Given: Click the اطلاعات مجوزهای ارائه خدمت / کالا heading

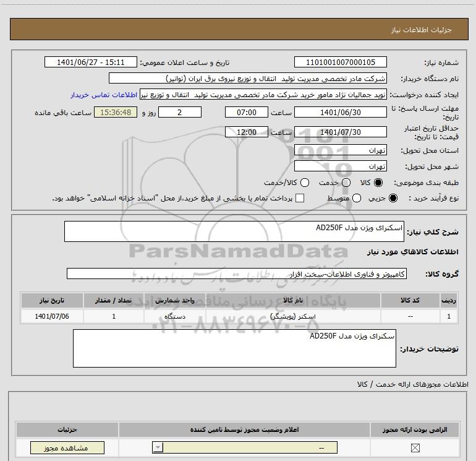Looking at the screenshot, I should [412, 384].
